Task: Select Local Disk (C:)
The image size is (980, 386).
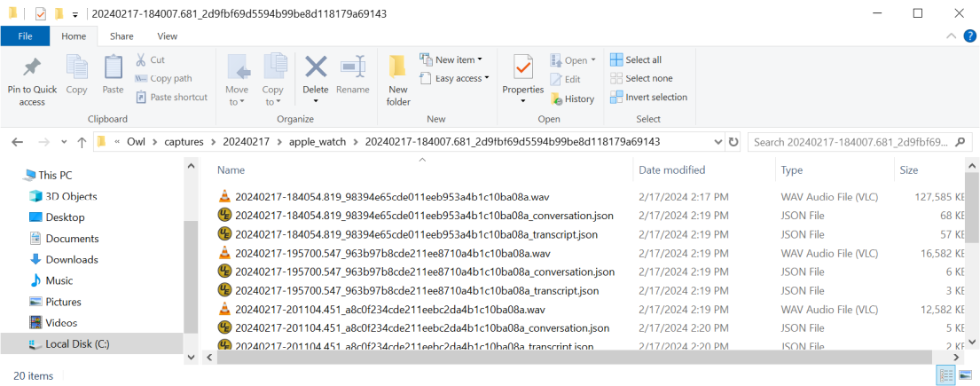Action: coord(91,344)
